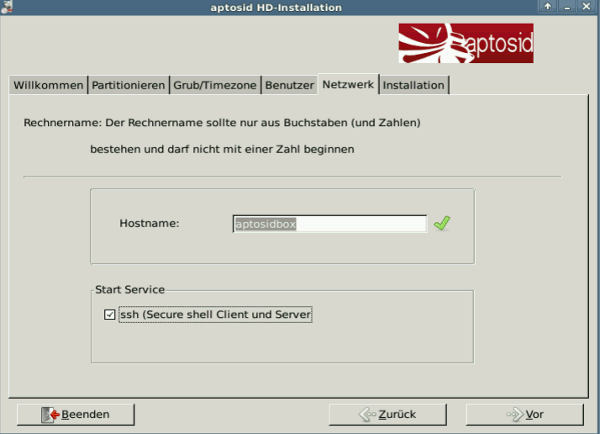Switch to the Partitionieren tab
Viewport: 600px width, 434px height.
click(128, 85)
